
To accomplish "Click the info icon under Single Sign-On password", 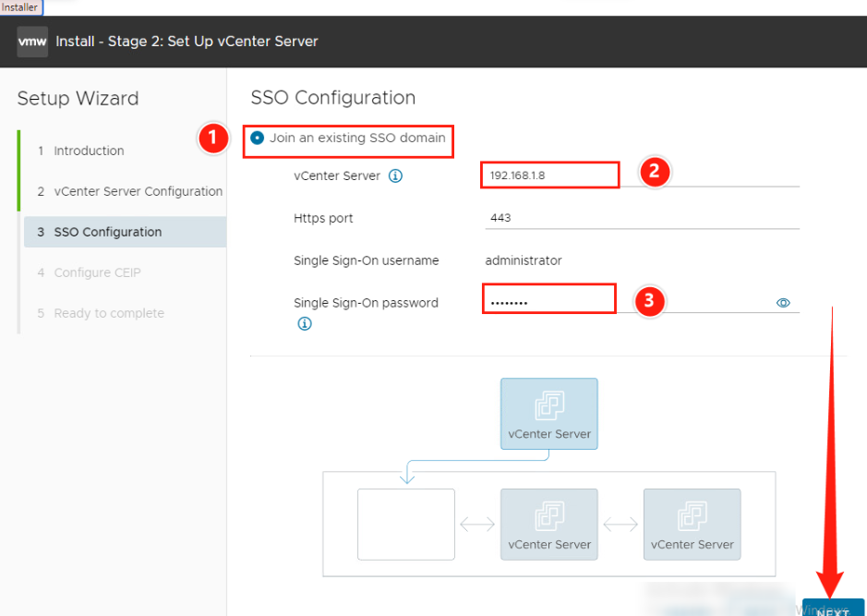I will tap(305, 323).
